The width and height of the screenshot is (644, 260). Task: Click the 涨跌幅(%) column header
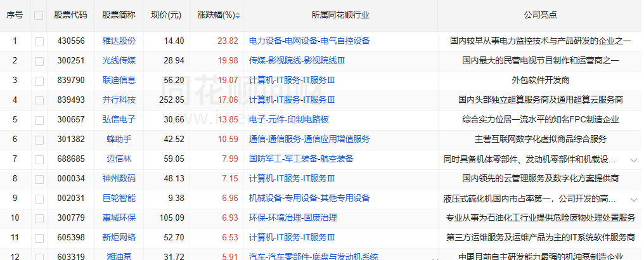216,15
